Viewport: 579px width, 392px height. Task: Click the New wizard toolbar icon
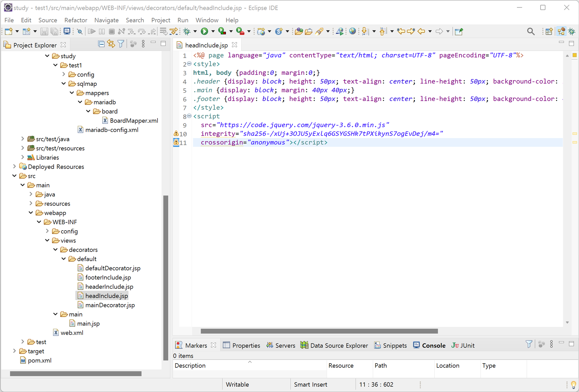(9, 31)
